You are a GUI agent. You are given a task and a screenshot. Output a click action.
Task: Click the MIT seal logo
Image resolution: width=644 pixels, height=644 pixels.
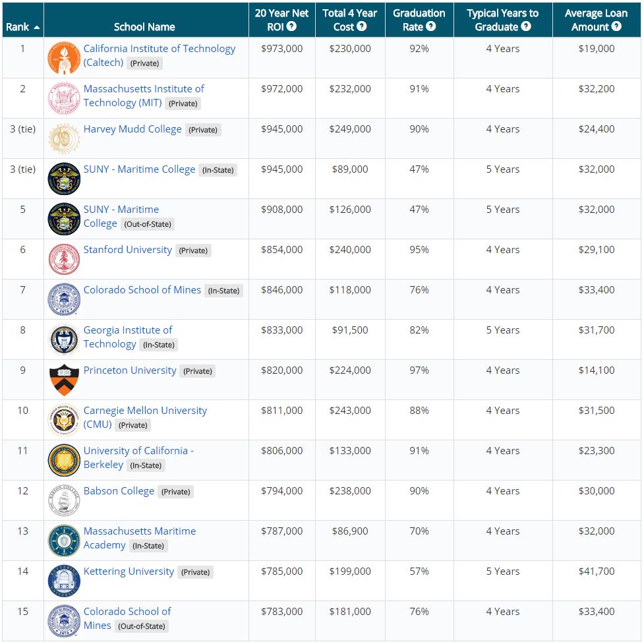[x=64, y=98]
